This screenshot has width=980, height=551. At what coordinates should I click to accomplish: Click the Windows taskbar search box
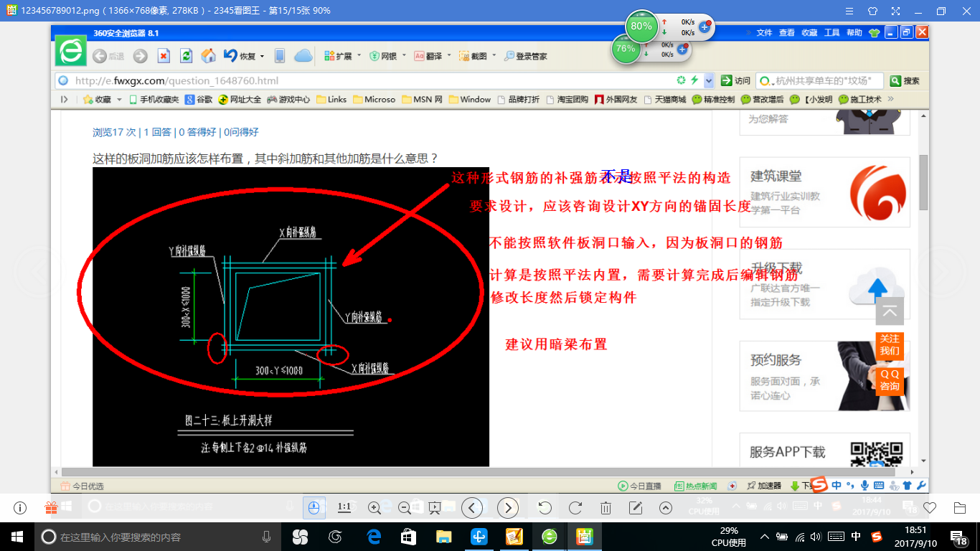(x=158, y=537)
